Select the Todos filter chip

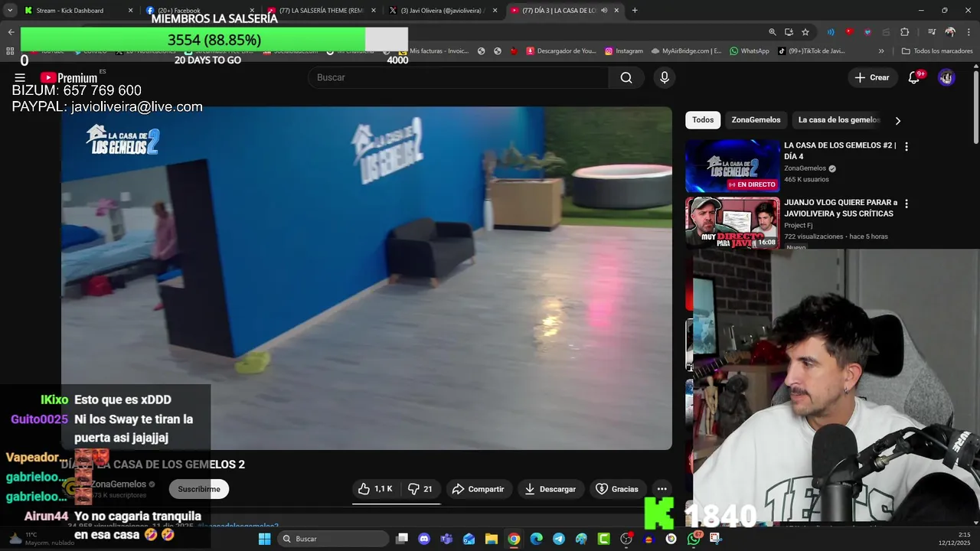point(703,120)
